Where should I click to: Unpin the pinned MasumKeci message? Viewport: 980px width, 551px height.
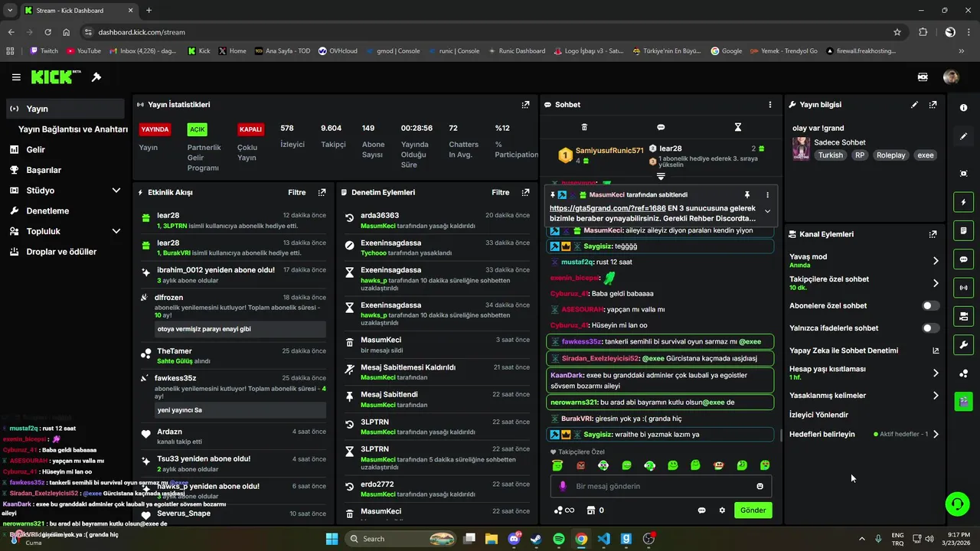pos(746,195)
